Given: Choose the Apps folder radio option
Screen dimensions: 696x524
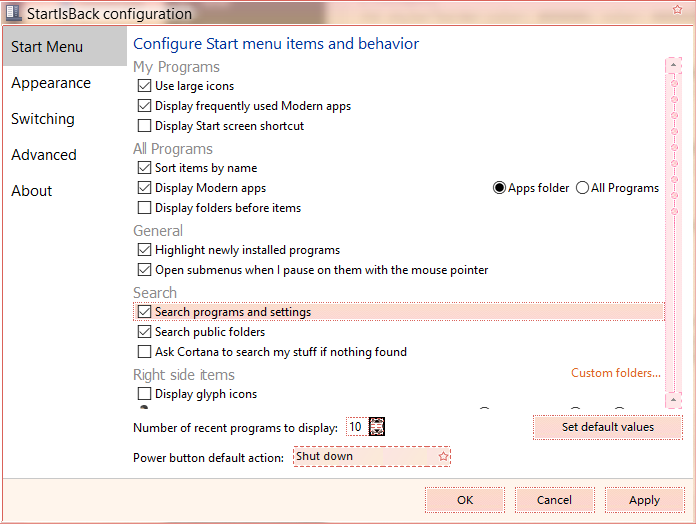Looking at the screenshot, I should coord(500,188).
